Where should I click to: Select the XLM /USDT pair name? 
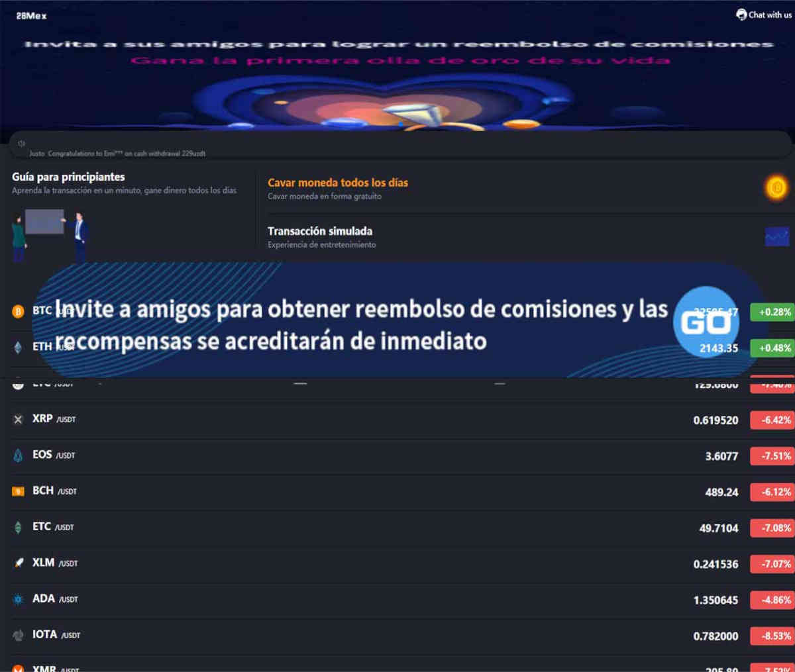(55, 563)
